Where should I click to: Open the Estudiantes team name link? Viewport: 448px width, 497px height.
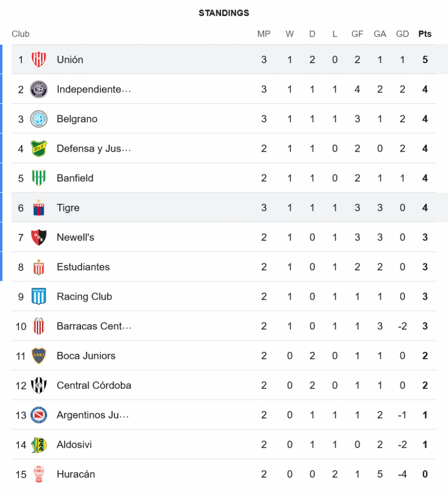[83, 267]
